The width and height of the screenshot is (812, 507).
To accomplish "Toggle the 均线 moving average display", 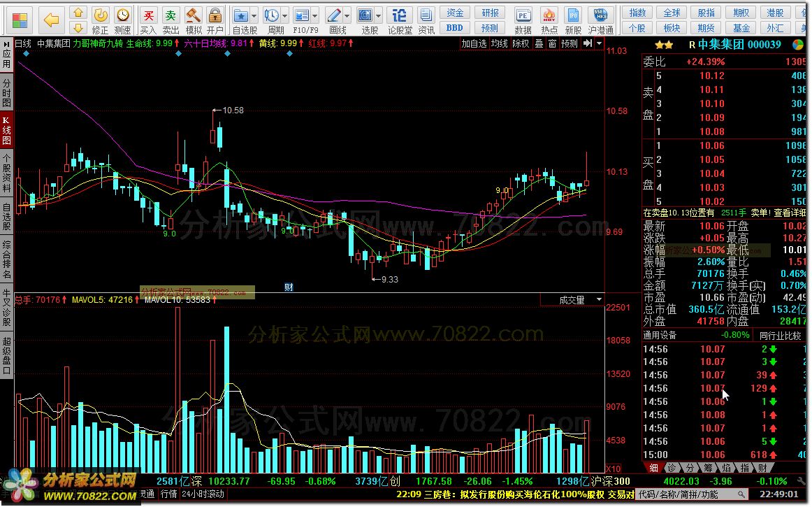I will (x=499, y=43).
